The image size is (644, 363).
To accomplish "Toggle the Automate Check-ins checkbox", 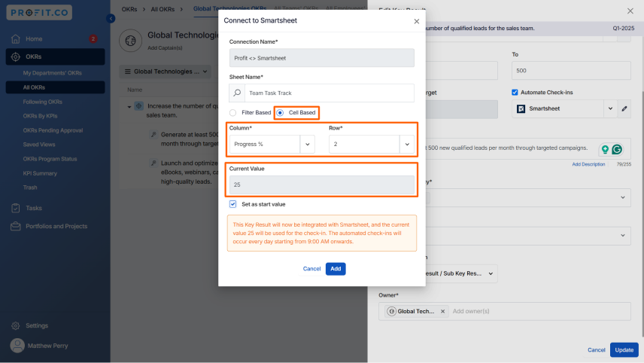I will pos(515,93).
